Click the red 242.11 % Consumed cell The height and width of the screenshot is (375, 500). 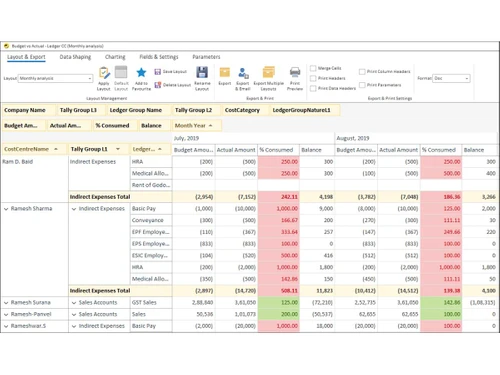(x=279, y=197)
